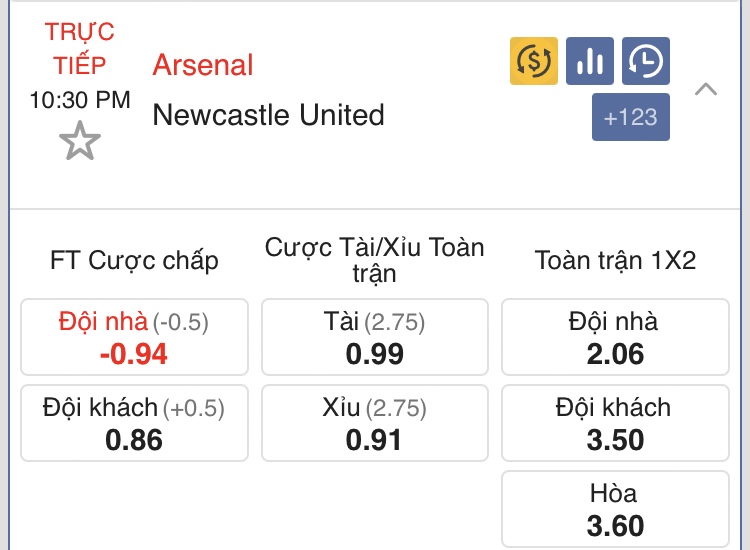Select Đội khách (+0.5) handicap odds 0.86
The height and width of the screenshot is (550, 750).
pyautogui.click(x=134, y=423)
